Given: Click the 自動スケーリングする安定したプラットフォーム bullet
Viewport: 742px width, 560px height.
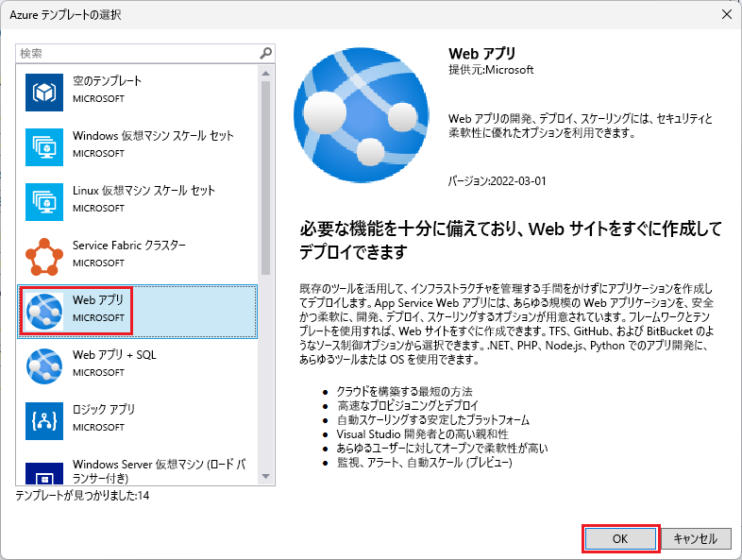Looking at the screenshot, I should coord(433,420).
